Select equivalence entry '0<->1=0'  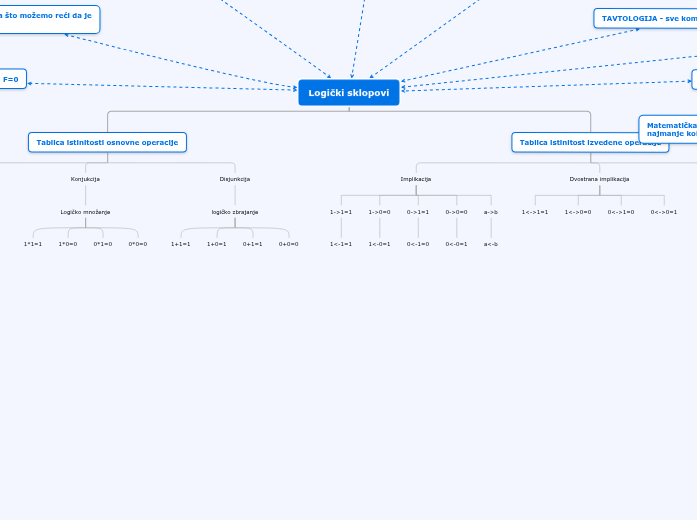(x=621, y=212)
